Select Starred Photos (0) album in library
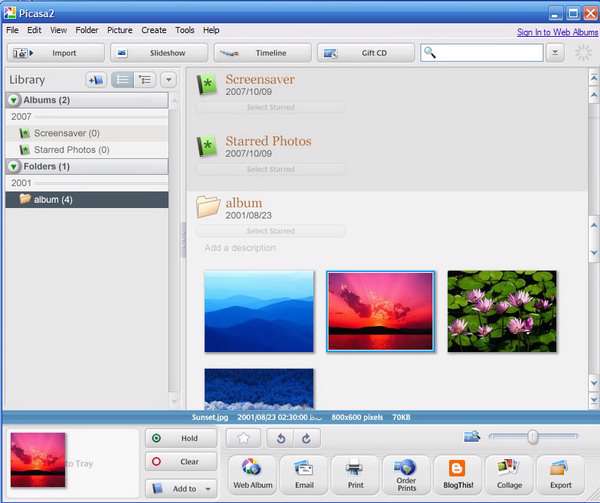Screen dimensions: 600x503 point(87,150)
